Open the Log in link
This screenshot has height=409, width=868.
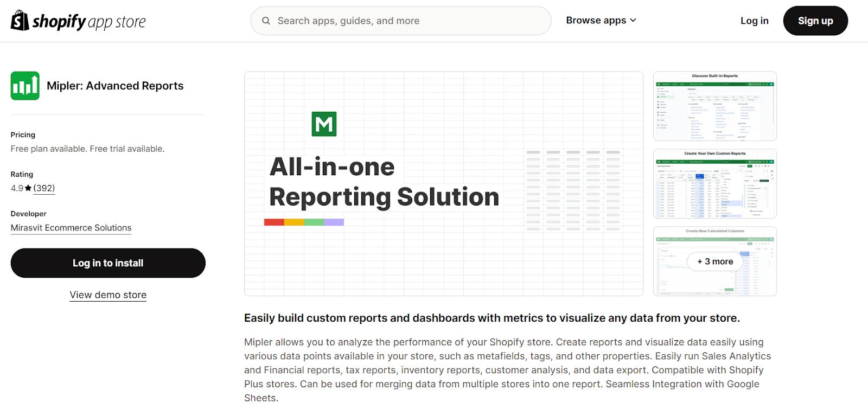pyautogui.click(x=754, y=21)
